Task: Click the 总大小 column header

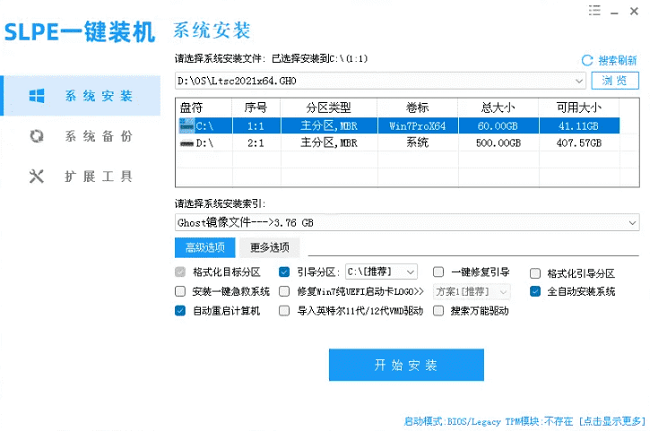Action: coord(498,108)
